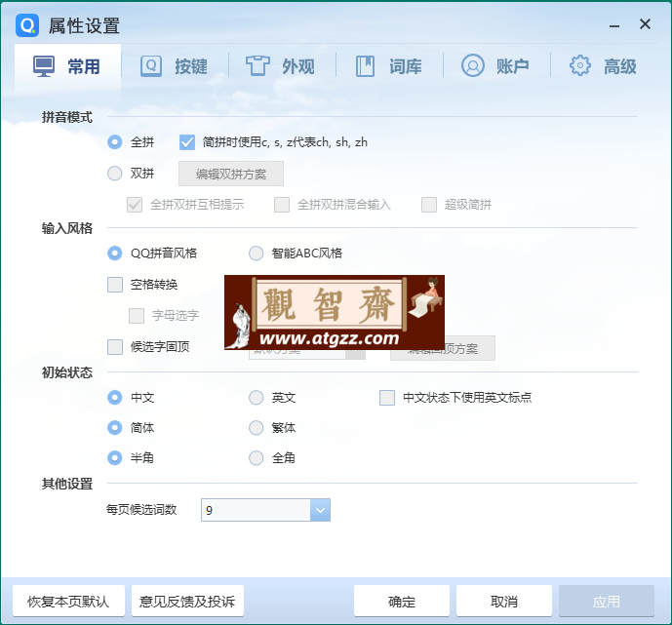This screenshot has width=672, height=625.
Task: Minimize the 属性设置 window
Action: (614, 25)
